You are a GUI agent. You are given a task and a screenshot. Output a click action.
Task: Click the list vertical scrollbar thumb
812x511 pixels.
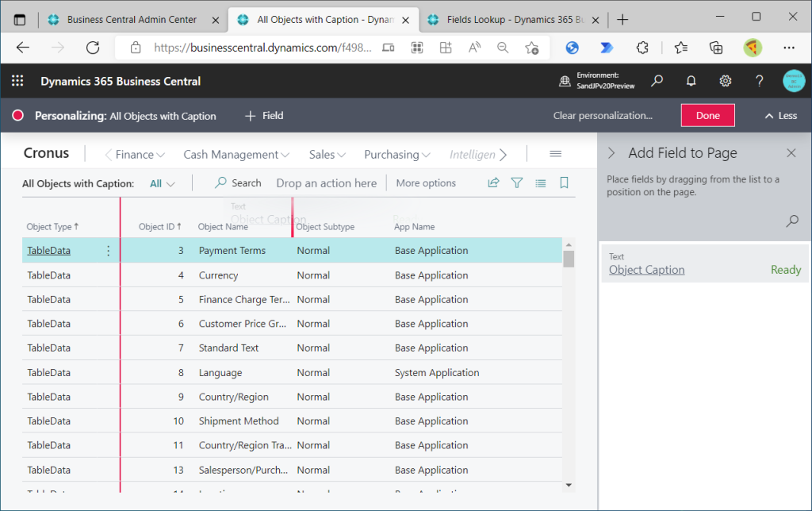(x=569, y=259)
